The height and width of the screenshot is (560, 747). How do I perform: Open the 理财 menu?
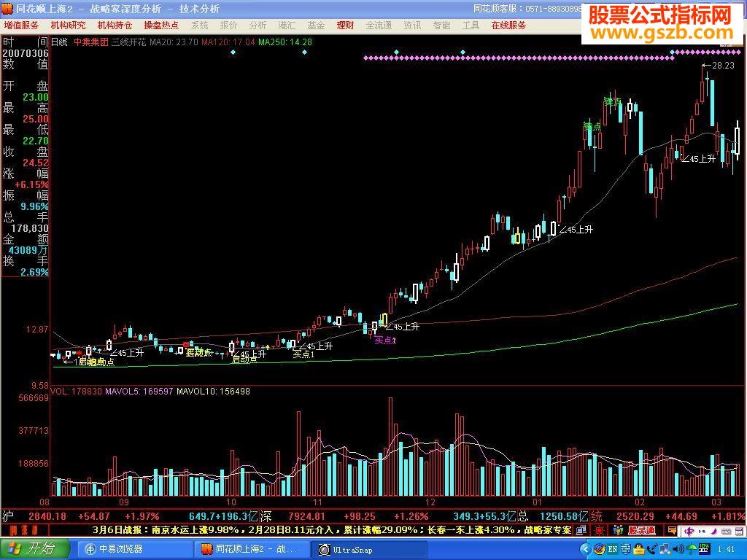(345, 26)
